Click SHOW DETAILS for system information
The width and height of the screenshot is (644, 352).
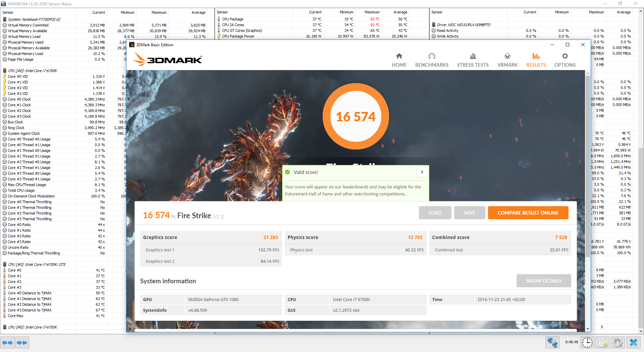pos(544,281)
